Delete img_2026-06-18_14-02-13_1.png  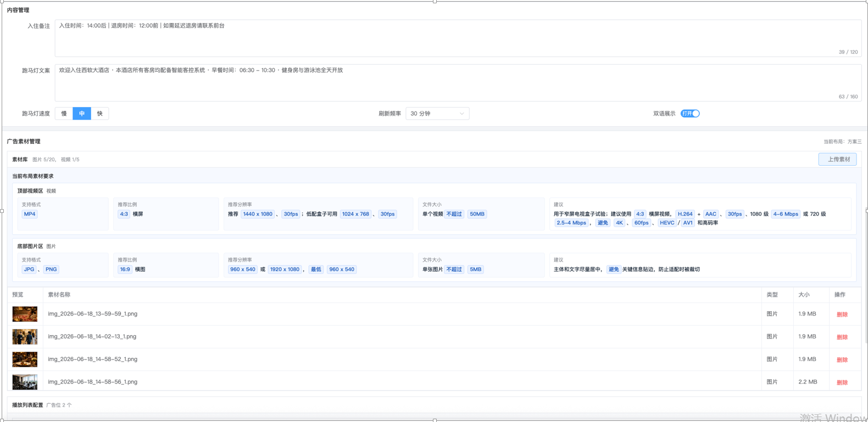pyautogui.click(x=842, y=337)
